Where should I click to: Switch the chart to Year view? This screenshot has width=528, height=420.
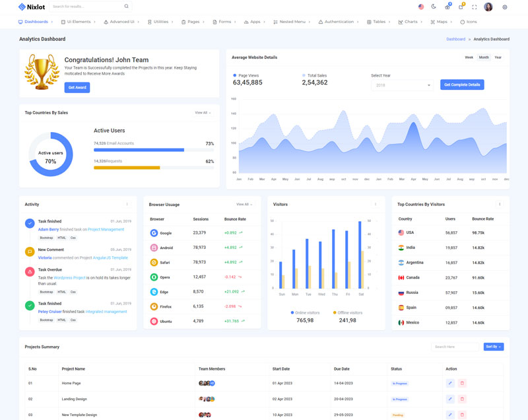click(x=498, y=57)
